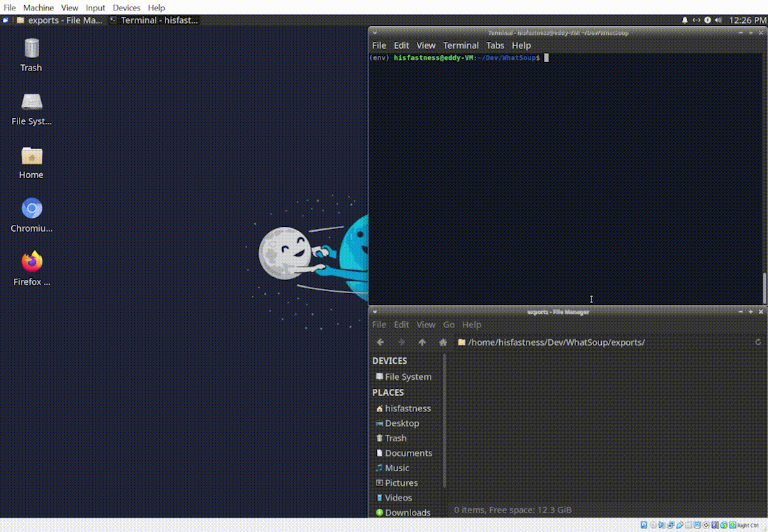Select Downloads in the Places sidebar
The width and height of the screenshot is (768, 532).
pyautogui.click(x=406, y=512)
